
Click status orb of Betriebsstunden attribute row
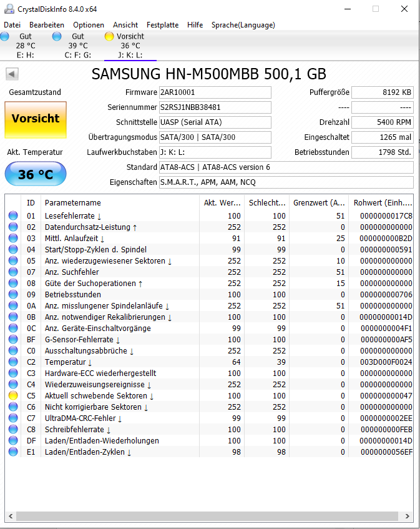click(13, 295)
